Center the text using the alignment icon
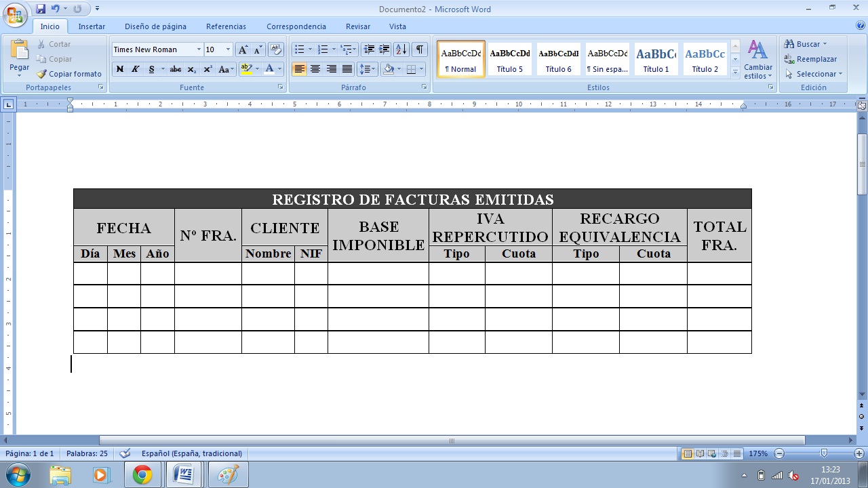 point(315,69)
